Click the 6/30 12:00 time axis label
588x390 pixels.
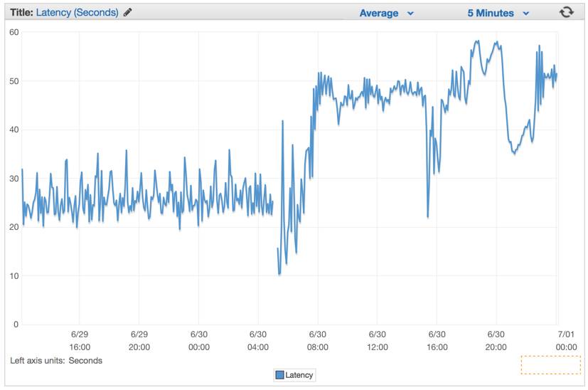point(378,340)
